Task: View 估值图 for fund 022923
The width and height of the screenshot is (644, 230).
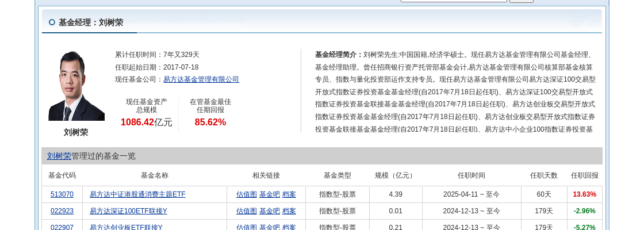Action: click(246, 211)
